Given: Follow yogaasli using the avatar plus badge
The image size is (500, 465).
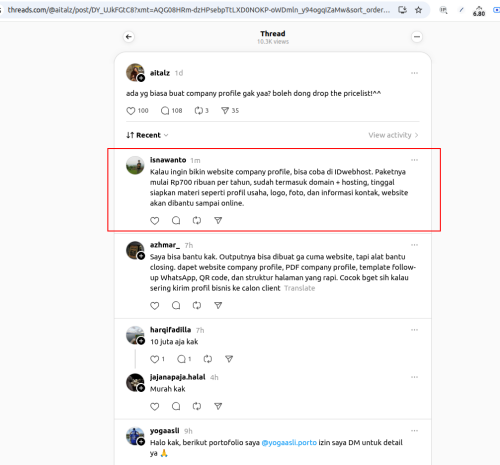Looking at the screenshot, I should (141, 442).
